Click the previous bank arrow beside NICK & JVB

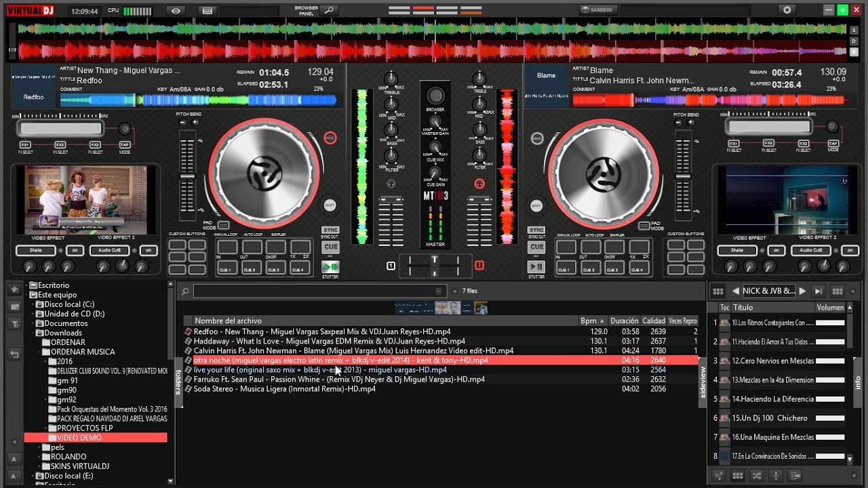point(736,291)
